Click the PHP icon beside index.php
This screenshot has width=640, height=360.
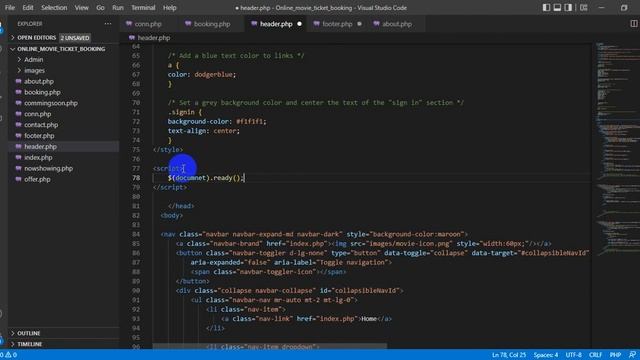click(18, 158)
